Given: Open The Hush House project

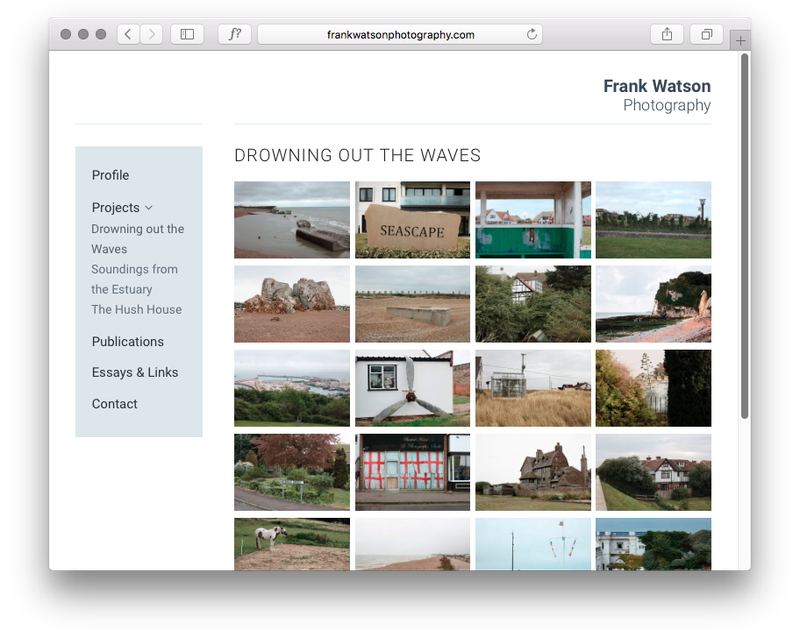Looking at the screenshot, I should (x=136, y=309).
